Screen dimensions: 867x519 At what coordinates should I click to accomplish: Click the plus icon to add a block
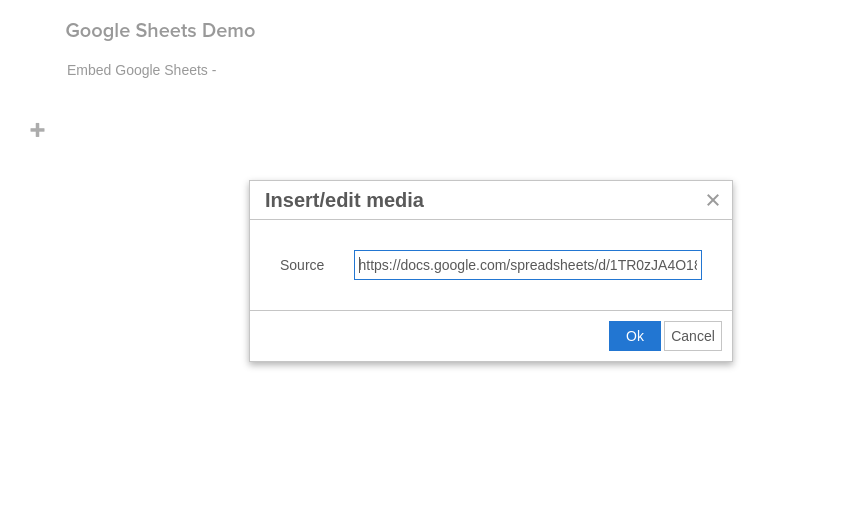[x=38, y=130]
